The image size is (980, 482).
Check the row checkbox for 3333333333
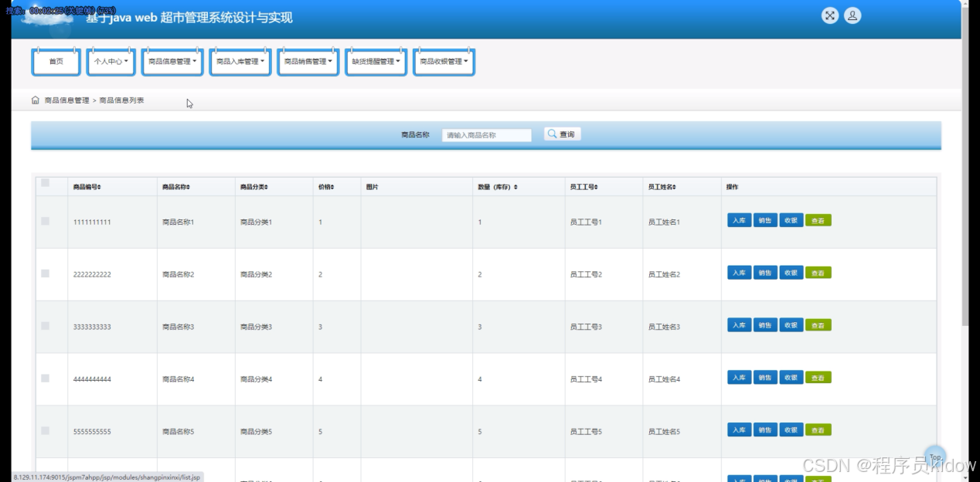tap(45, 326)
